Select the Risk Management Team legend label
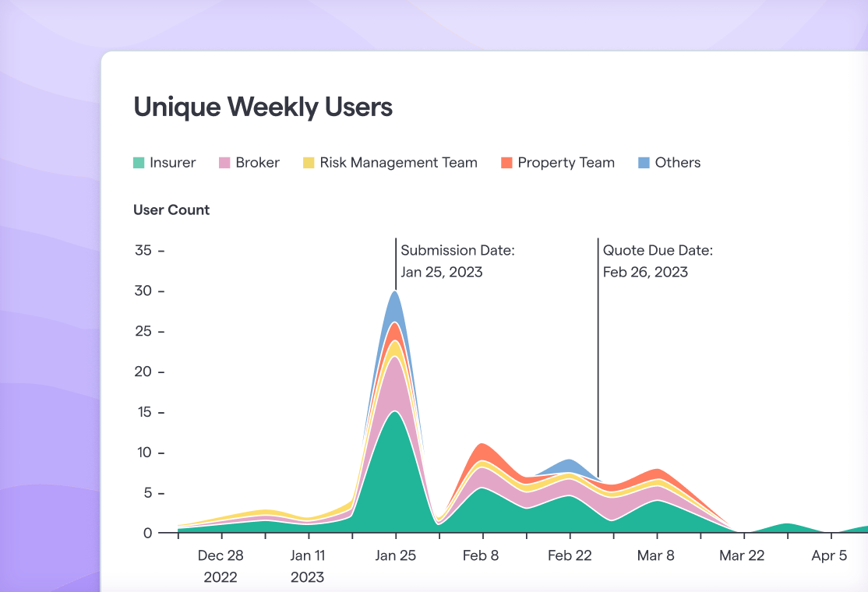868x592 pixels. tap(399, 163)
